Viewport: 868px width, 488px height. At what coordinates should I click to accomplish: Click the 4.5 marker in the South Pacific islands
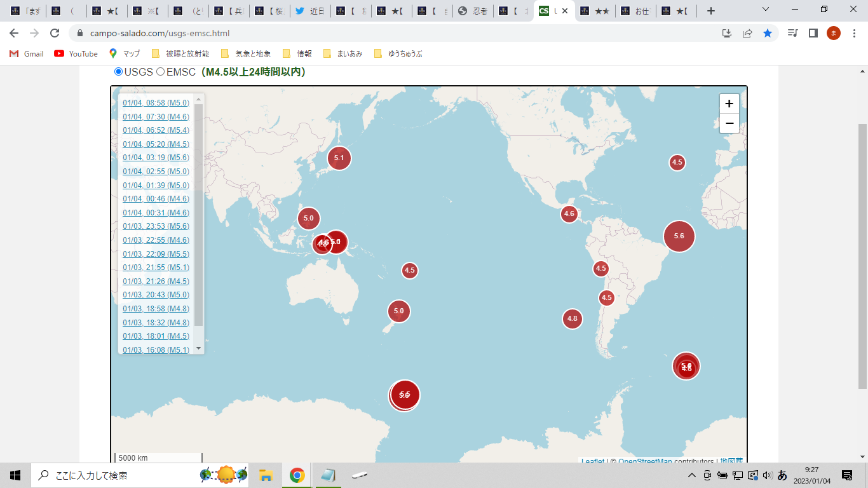coord(410,270)
